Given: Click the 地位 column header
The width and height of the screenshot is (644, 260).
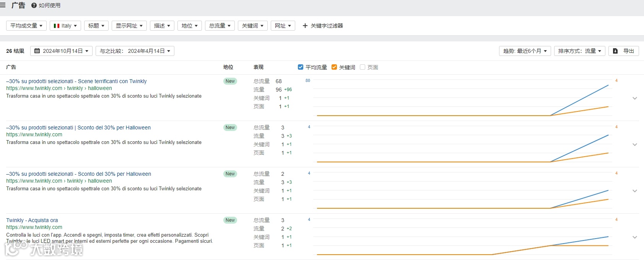Looking at the screenshot, I should (x=228, y=67).
